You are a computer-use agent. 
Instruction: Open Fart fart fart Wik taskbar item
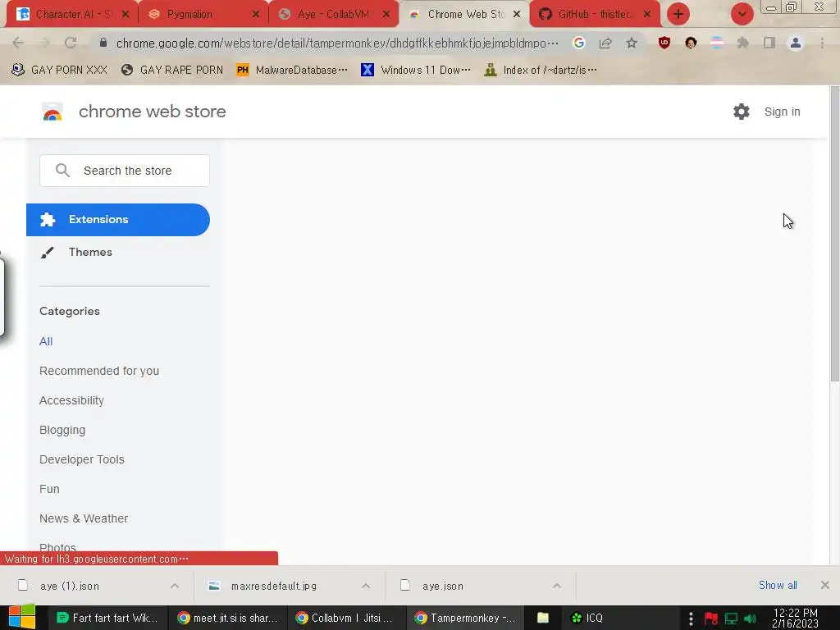pos(107,618)
